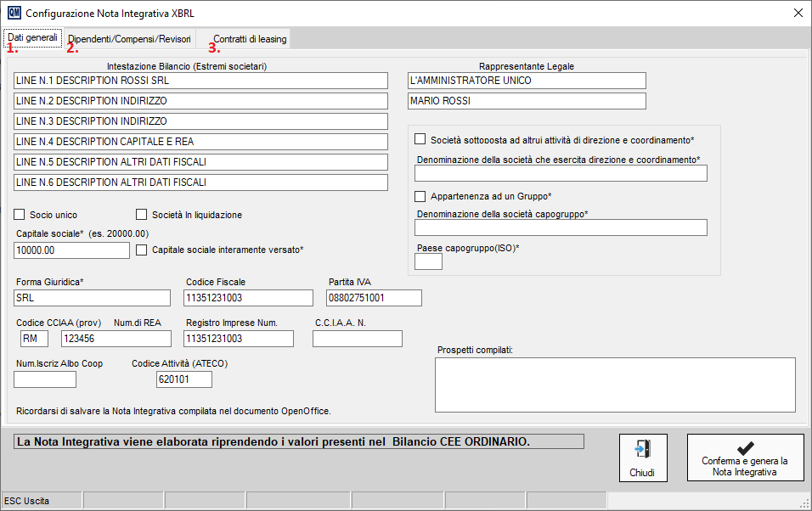Focus the Forma Giuridica field

click(93, 298)
